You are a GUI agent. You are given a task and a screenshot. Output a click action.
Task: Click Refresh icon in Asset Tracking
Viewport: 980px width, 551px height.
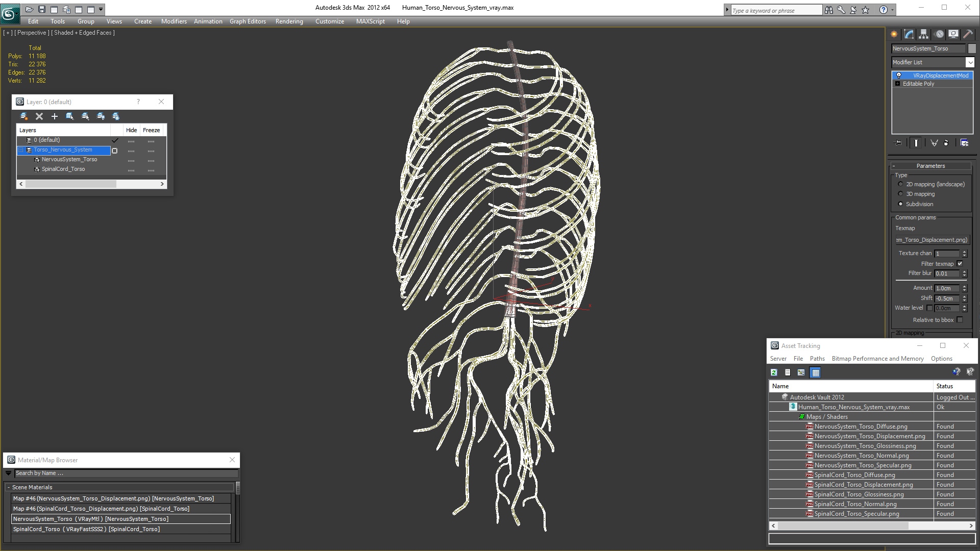pos(774,372)
